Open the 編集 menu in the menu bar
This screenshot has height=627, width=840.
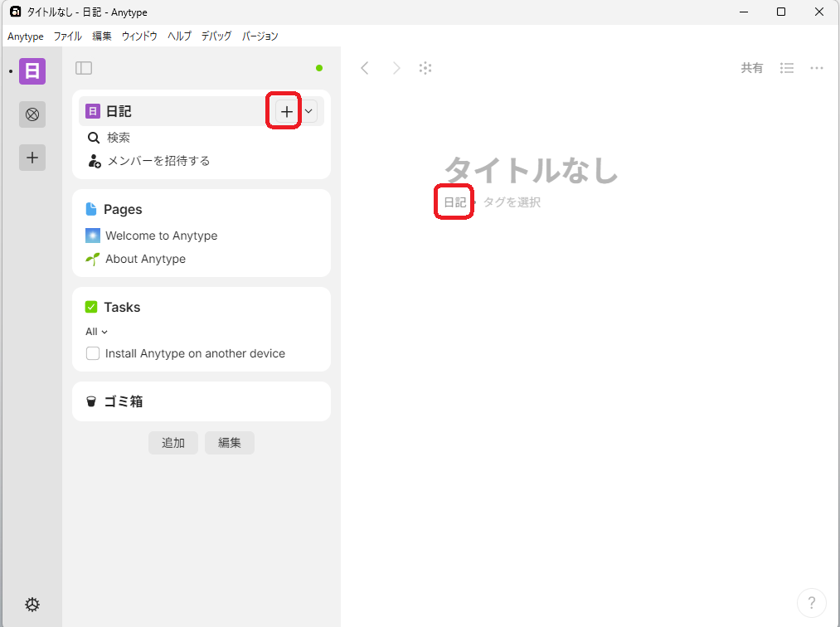102,36
